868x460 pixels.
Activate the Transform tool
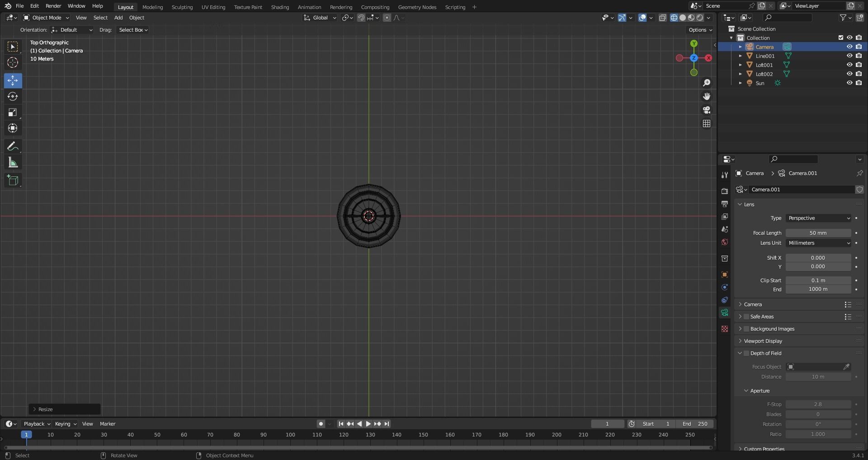(x=13, y=128)
